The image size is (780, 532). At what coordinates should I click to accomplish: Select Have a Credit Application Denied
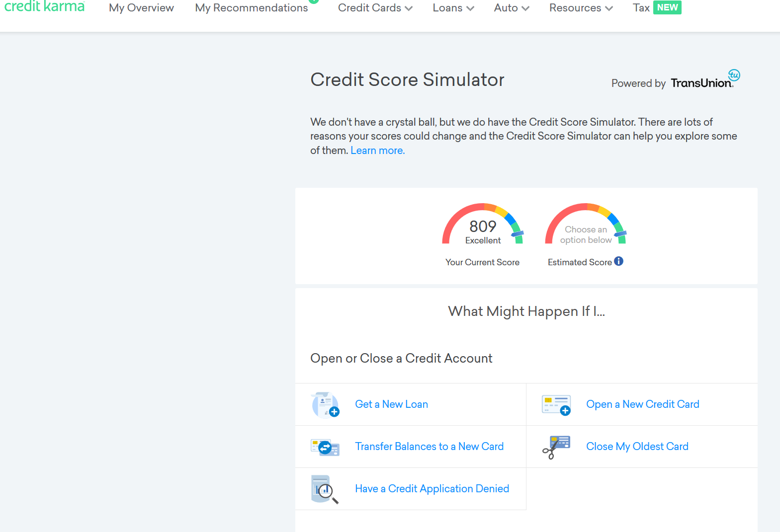point(432,489)
